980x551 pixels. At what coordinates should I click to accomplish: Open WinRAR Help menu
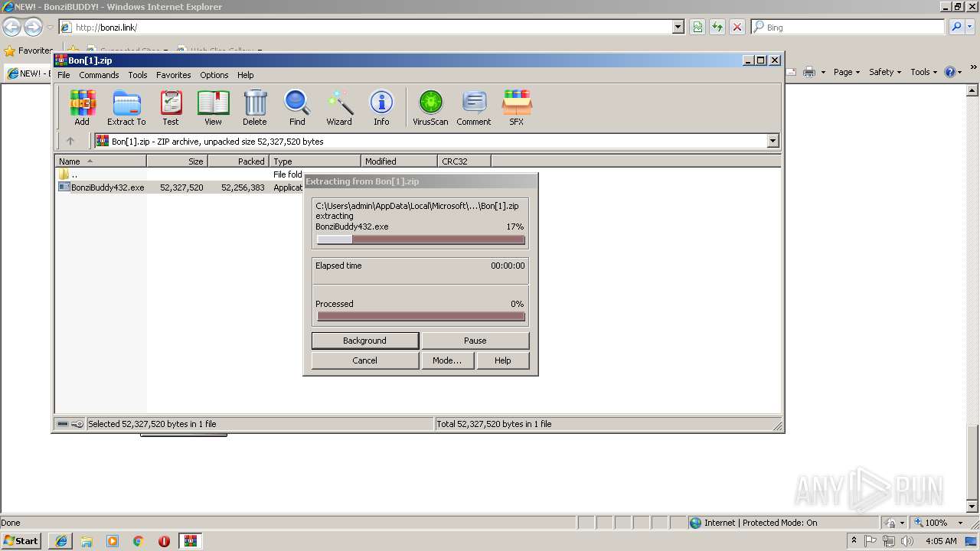(245, 75)
